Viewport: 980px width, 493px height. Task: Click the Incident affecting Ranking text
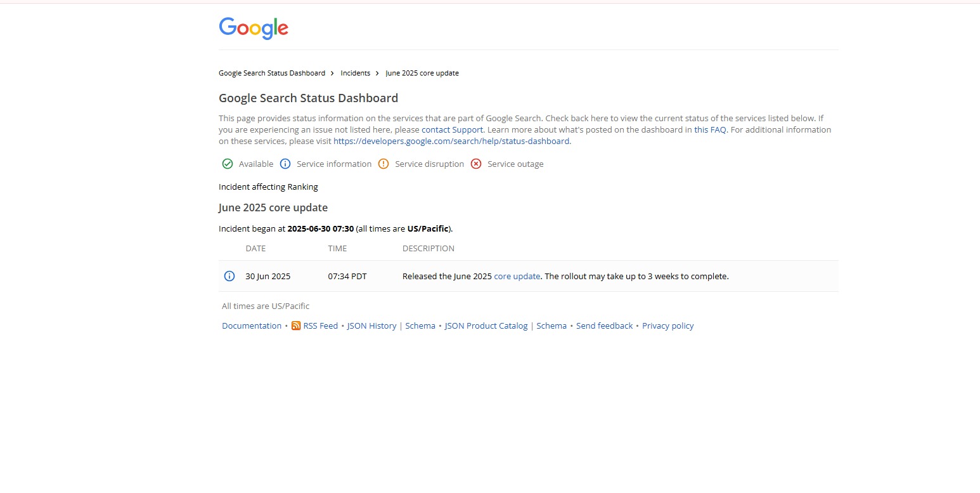pos(268,187)
